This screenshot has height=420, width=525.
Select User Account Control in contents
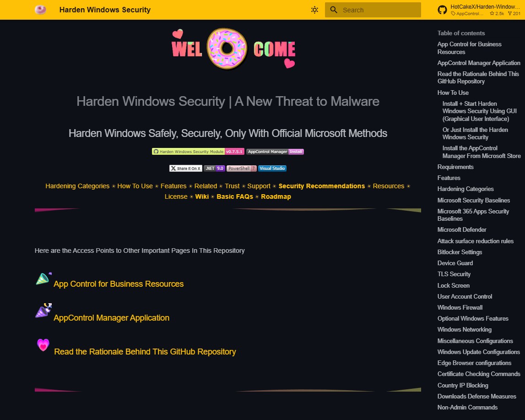(x=465, y=297)
